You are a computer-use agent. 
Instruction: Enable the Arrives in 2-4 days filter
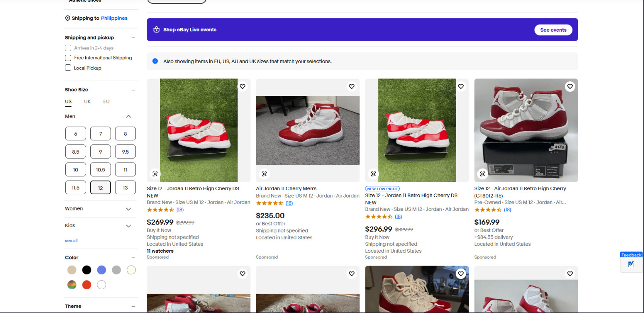coord(68,48)
